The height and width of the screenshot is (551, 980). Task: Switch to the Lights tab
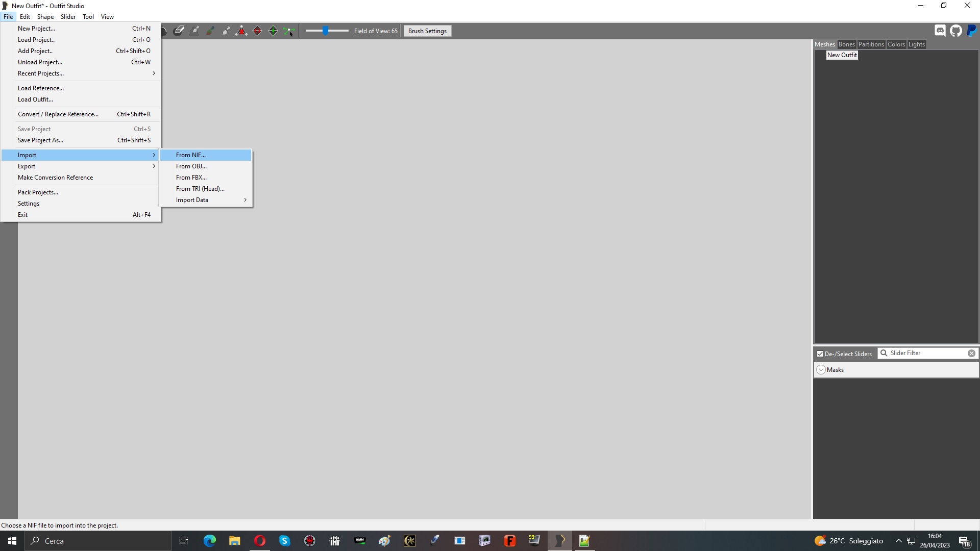click(916, 44)
